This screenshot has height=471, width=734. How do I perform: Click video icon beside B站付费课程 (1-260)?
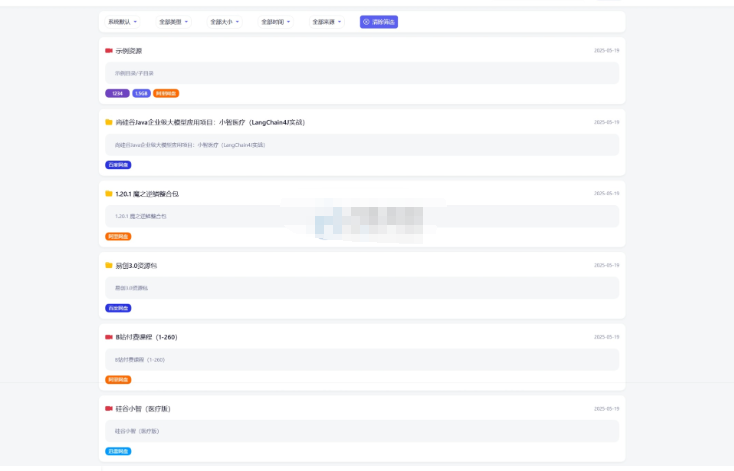coord(109,337)
